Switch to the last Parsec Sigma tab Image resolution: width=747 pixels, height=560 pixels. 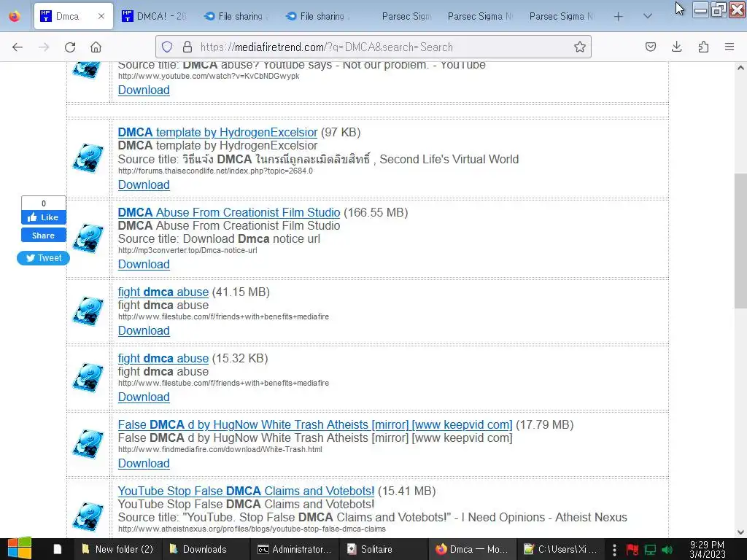(561, 16)
